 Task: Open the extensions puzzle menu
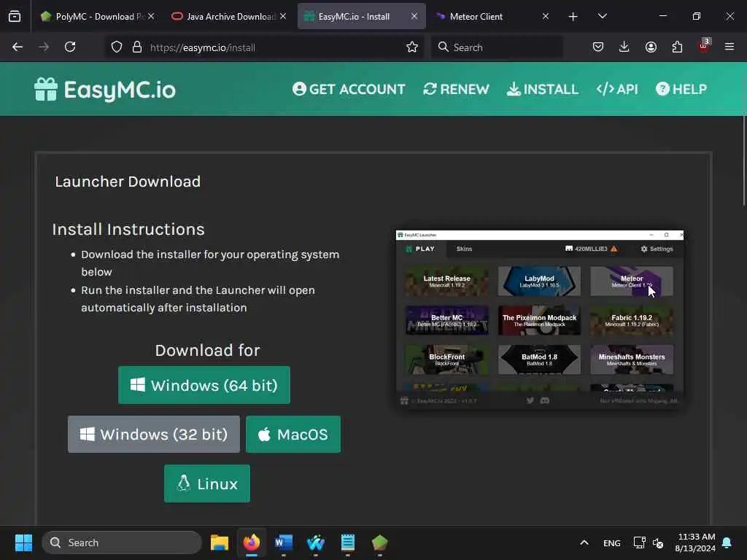point(677,47)
